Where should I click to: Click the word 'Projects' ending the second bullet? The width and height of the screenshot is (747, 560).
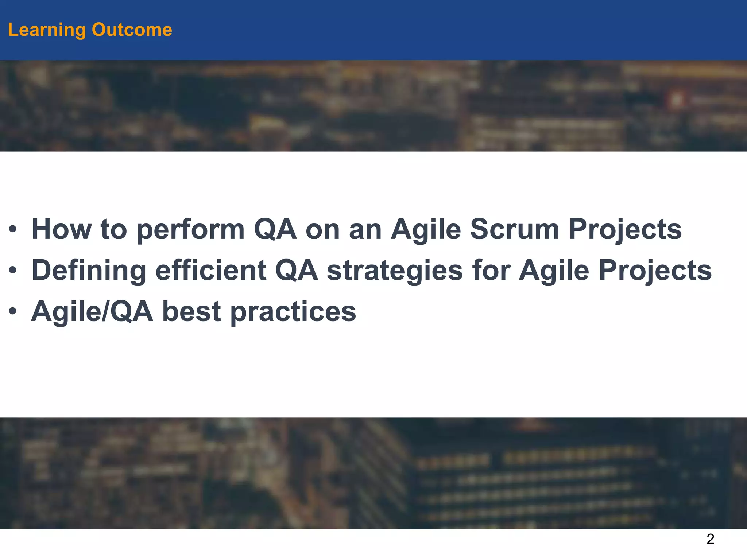[x=655, y=271]
